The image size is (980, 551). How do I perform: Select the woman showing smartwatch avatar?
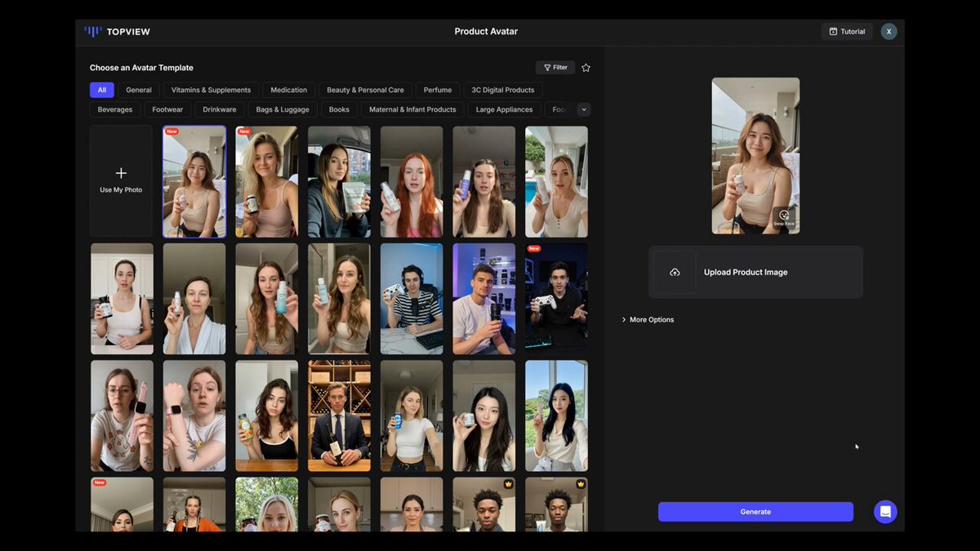point(194,416)
